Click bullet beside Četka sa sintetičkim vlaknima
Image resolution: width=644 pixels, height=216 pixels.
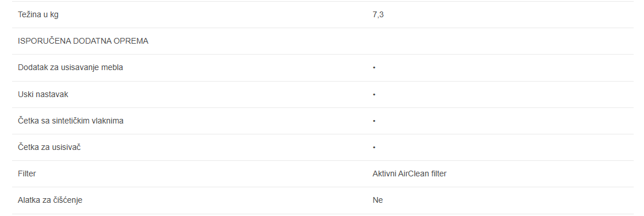[374, 121]
